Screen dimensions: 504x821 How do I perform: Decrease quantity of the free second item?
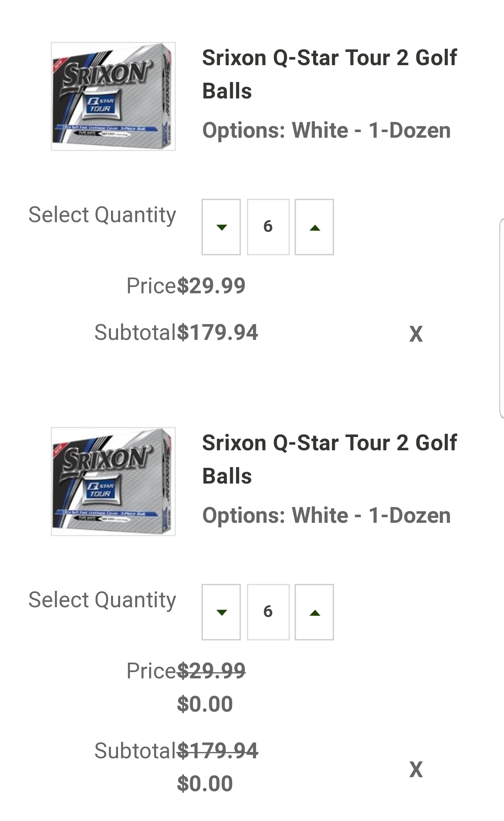(221, 612)
